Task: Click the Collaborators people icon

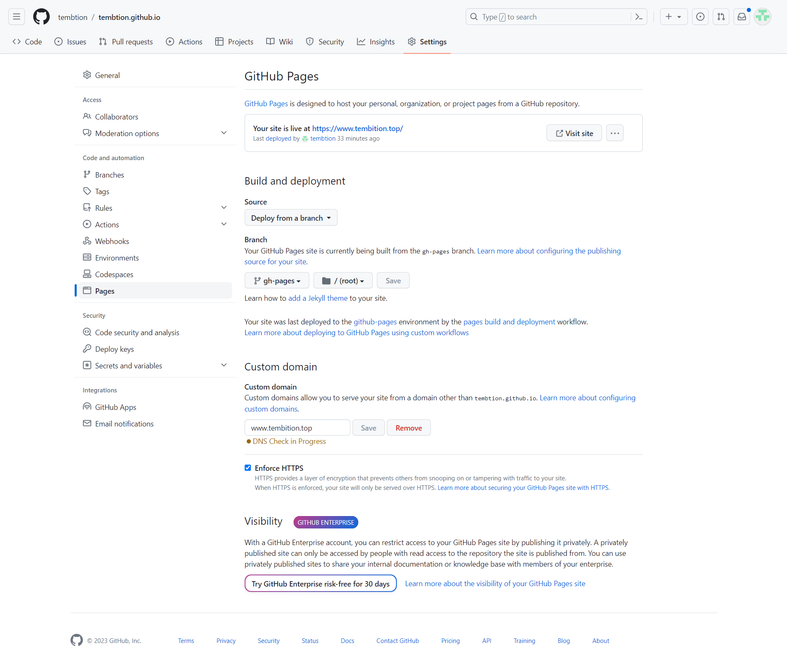Action: point(87,117)
